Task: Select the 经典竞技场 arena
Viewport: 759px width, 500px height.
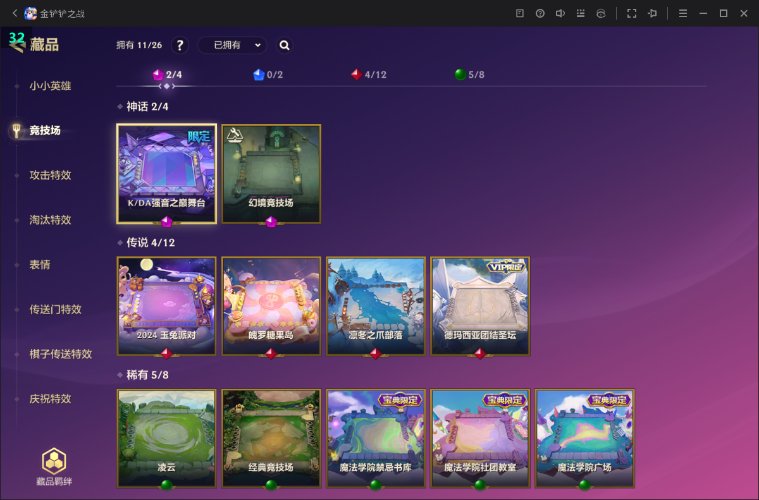Action: pyautogui.click(x=271, y=439)
